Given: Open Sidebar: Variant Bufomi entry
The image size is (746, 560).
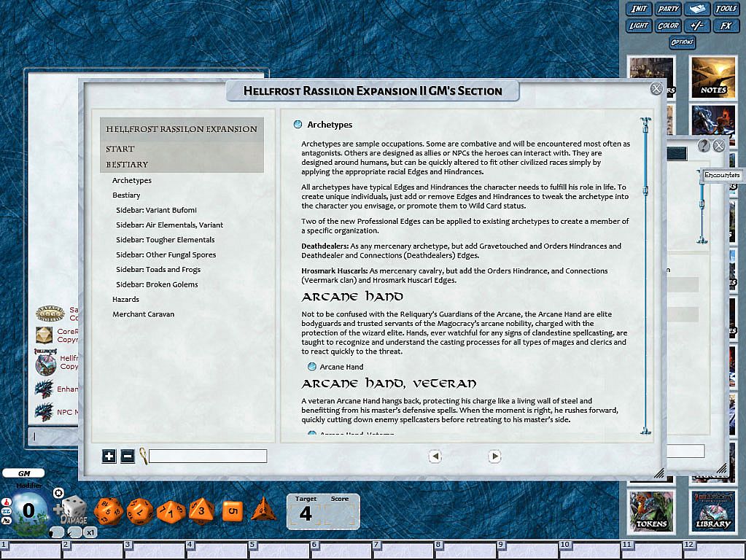Looking at the screenshot, I should [x=156, y=210].
